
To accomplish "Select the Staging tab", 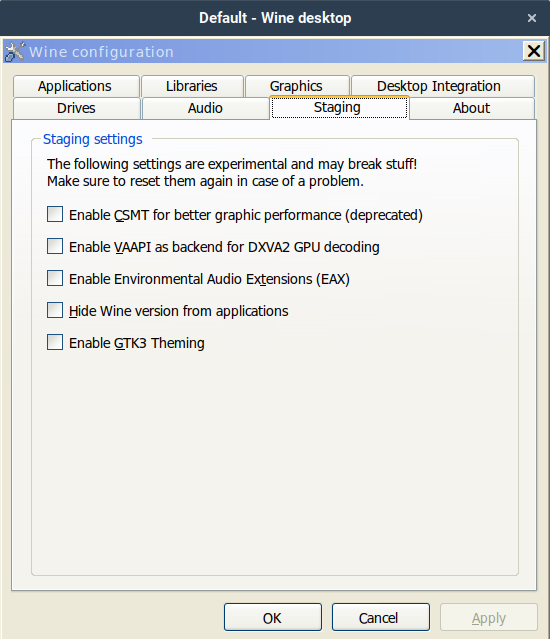I will point(339,108).
